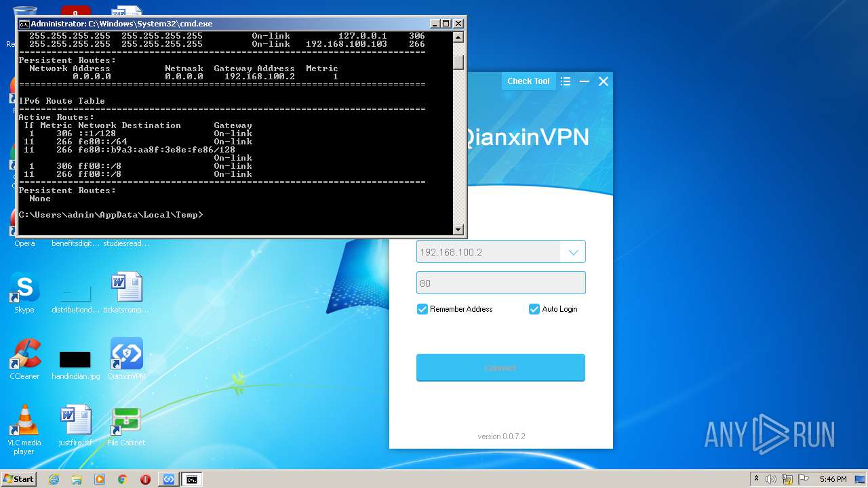868x488 pixels.
Task: Launch Chrome from taskbar
Action: click(123, 479)
